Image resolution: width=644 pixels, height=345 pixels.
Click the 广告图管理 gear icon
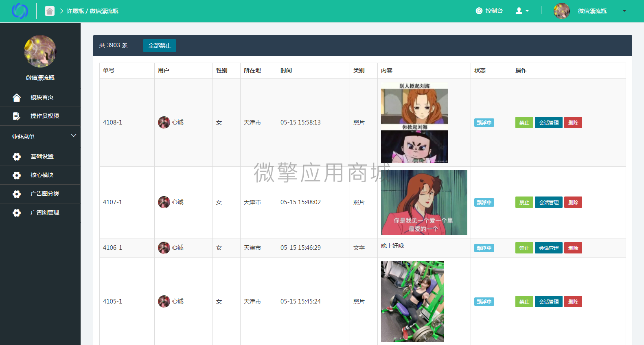point(17,213)
